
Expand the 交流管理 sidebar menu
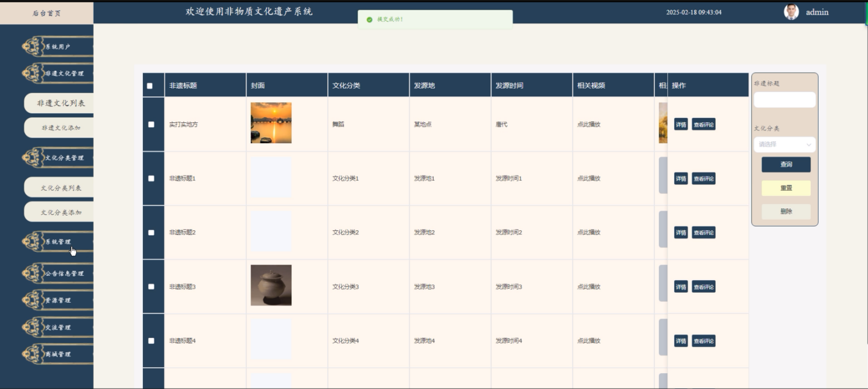point(57,327)
